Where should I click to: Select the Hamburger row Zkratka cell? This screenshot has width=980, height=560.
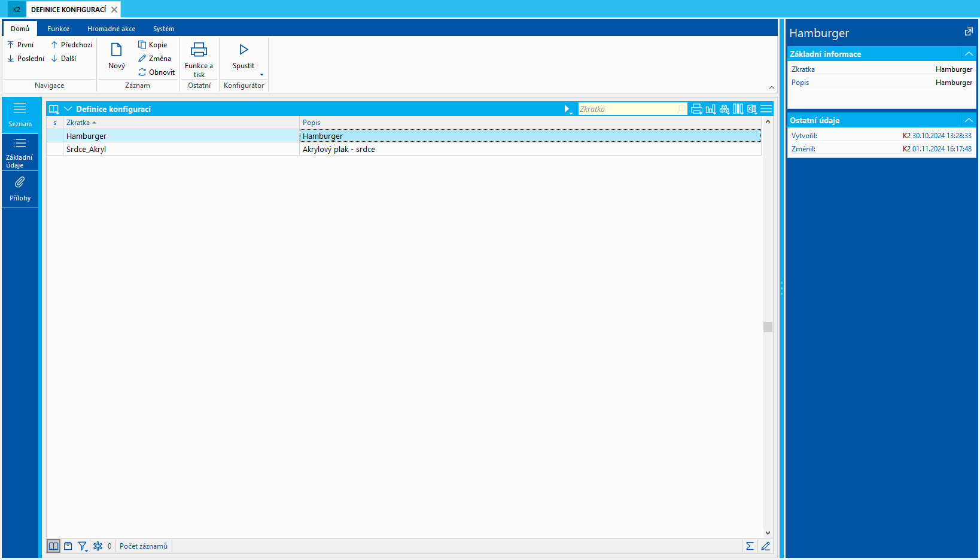(x=181, y=136)
